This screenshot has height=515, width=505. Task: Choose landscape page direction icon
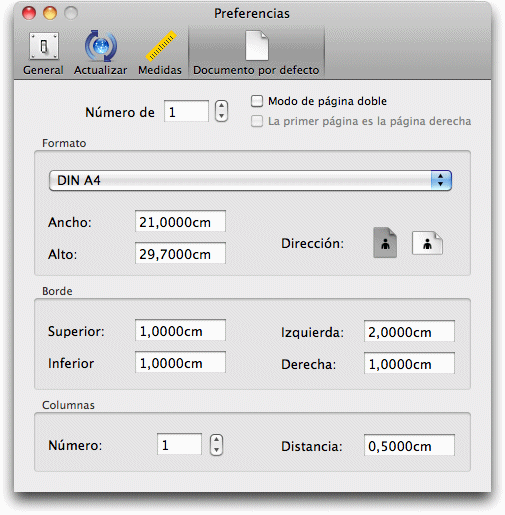tap(428, 243)
